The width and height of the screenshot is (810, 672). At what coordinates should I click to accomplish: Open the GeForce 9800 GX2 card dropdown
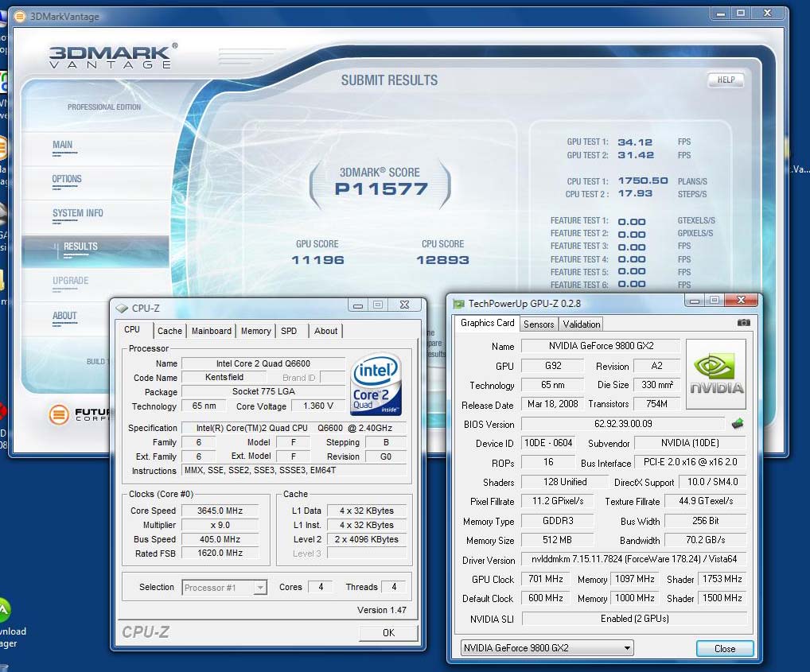[547, 647]
